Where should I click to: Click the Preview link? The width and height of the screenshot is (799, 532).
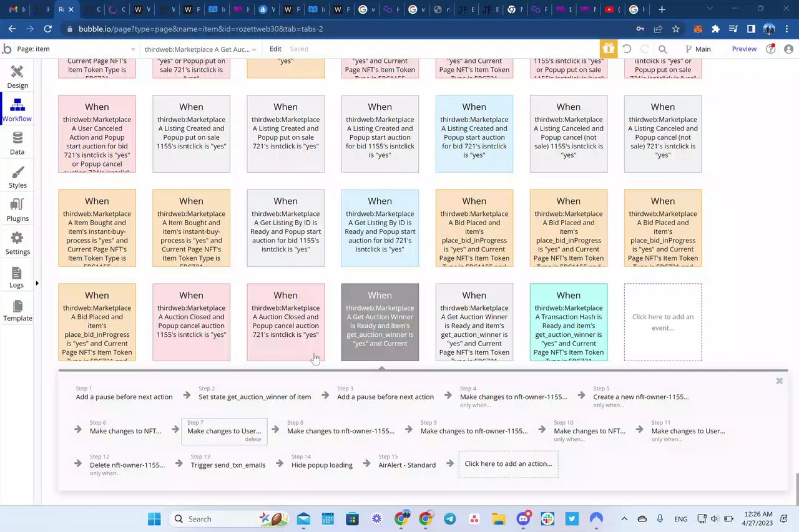pos(744,49)
